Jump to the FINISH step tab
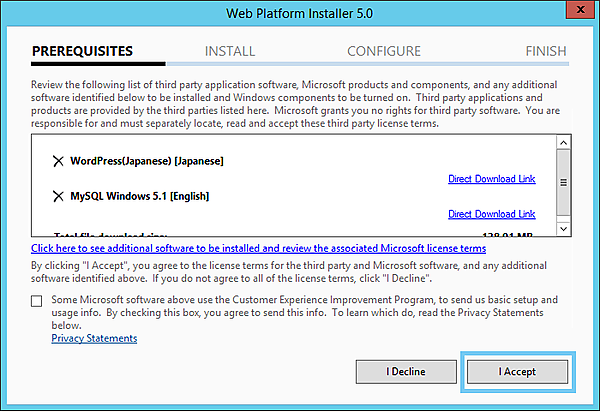 (545, 51)
